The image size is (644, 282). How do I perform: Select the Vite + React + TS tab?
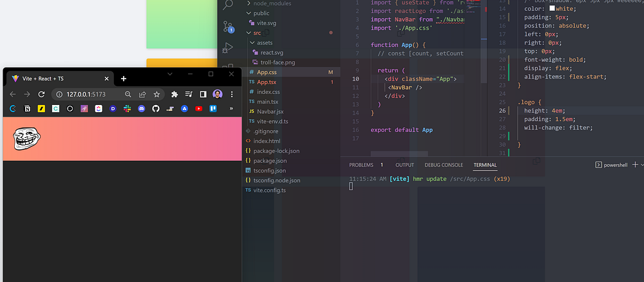pyautogui.click(x=61, y=79)
